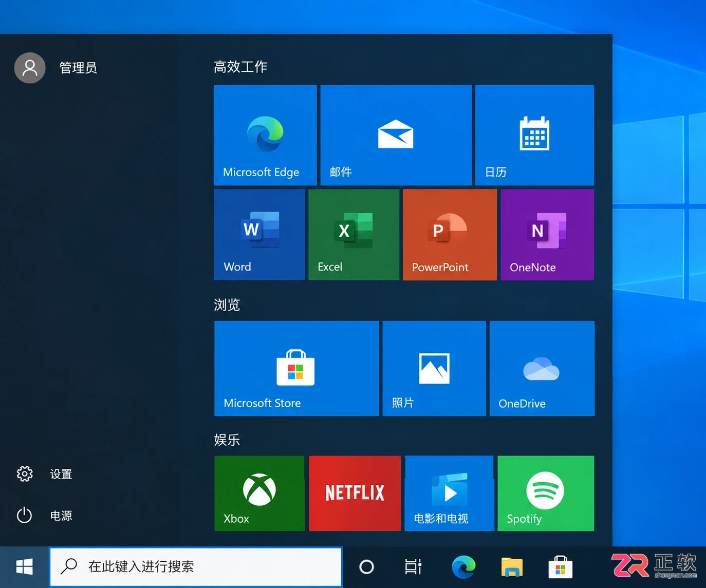
Task: Open Task View on the taskbar
Action: (413, 567)
